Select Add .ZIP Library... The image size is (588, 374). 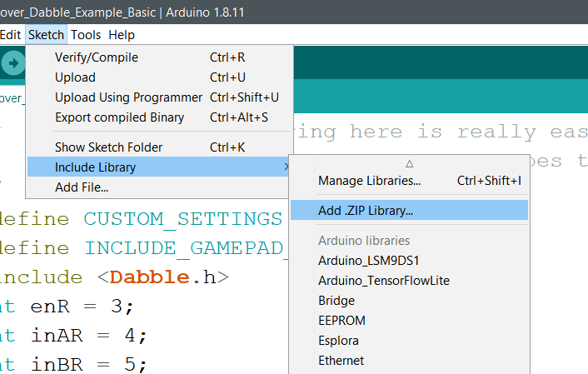tap(410, 211)
